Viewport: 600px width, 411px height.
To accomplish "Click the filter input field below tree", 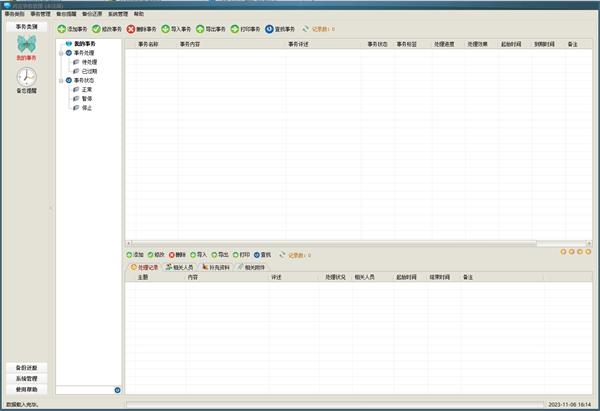I will [x=84, y=389].
